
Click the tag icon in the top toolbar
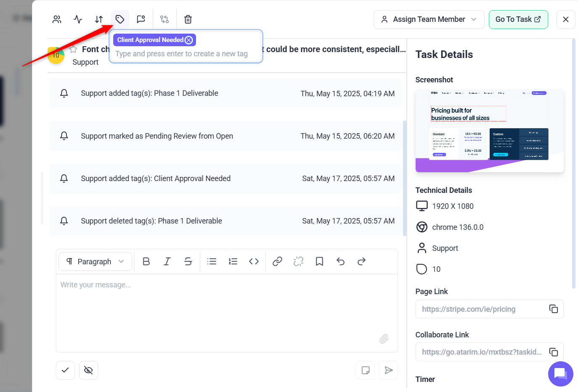[x=120, y=19]
